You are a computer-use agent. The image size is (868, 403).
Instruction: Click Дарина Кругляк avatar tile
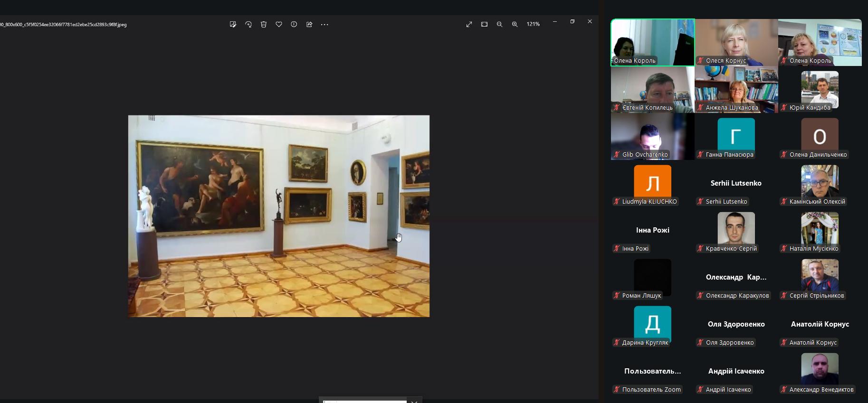click(652, 323)
